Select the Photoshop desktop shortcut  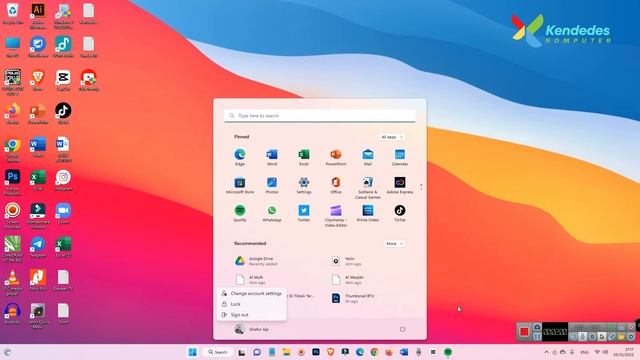pos(13,182)
